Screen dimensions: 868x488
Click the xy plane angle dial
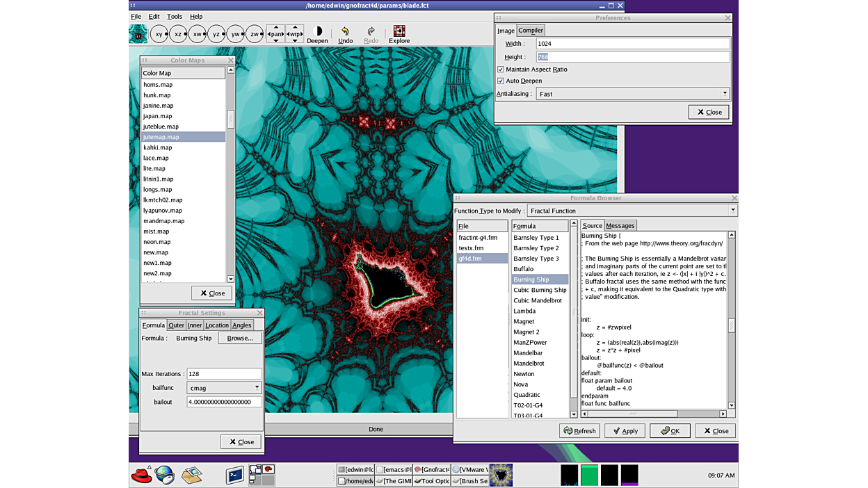pos(159,34)
